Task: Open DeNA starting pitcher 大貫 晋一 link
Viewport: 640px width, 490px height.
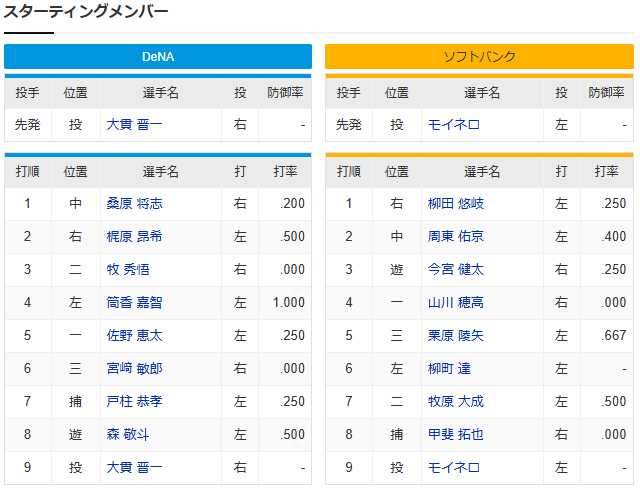Action: (134, 125)
